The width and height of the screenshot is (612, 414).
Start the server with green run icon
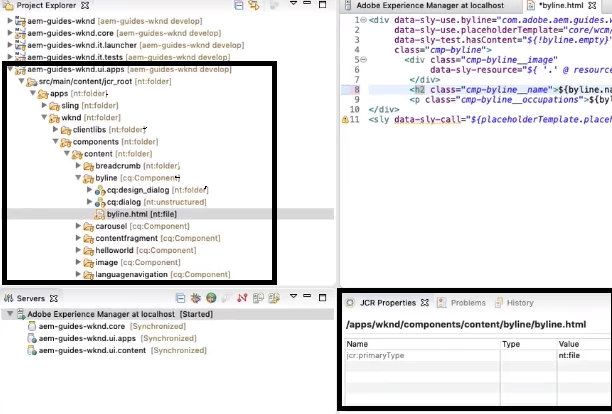[x=211, y=299]
